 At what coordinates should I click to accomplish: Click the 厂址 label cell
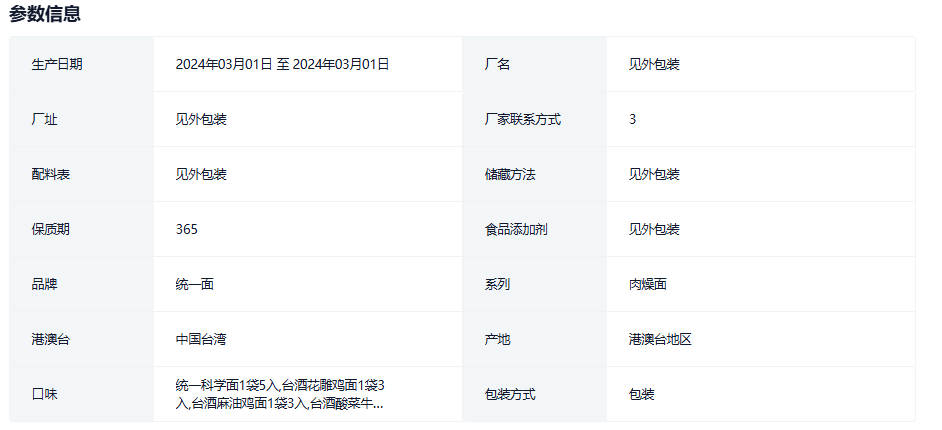tap(44, 119)
